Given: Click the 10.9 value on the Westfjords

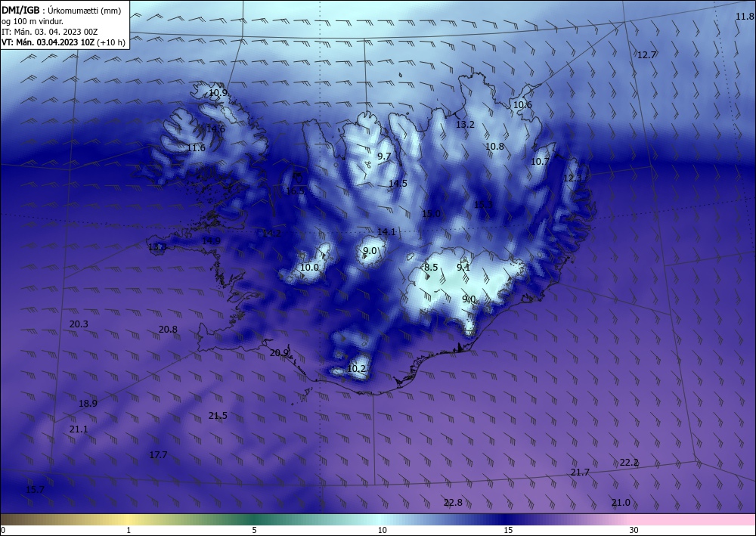Looking at the screenshot, I should (218, 92).
